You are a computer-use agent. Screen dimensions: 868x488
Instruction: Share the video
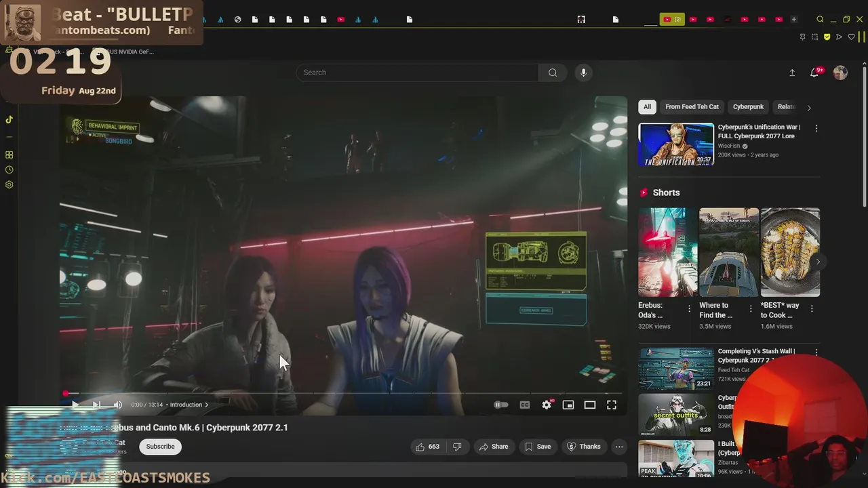(493, 447)
